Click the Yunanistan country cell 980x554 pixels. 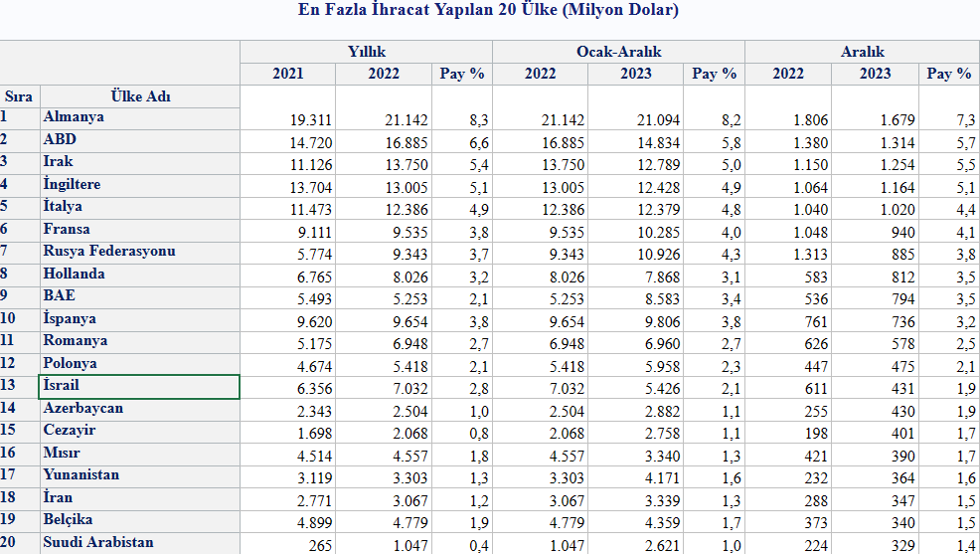click(139, 475)
